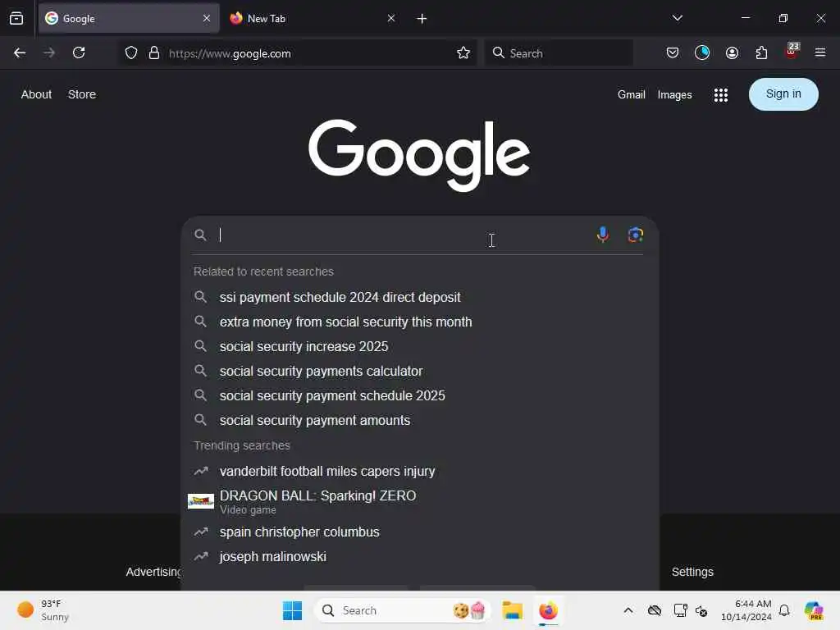Pick social security payment amounts suggestion

pos(420,420)
